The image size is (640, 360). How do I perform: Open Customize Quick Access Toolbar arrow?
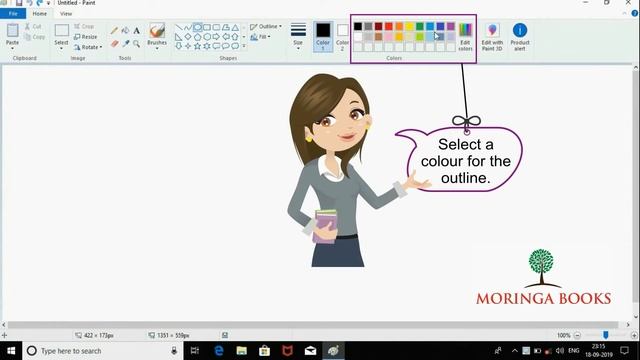[x=49, y=3]
